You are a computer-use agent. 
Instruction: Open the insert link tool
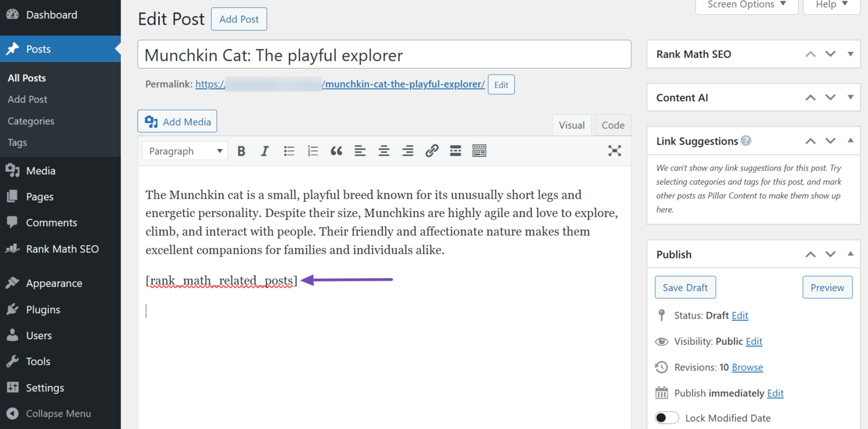pyautogui.click(x=432, y=151)
